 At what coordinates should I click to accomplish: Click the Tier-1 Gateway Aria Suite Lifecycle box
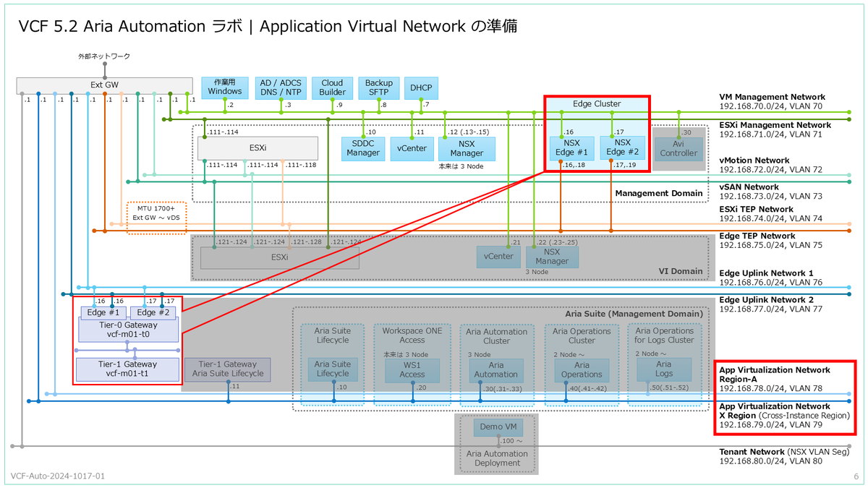(x=227, y=369)
